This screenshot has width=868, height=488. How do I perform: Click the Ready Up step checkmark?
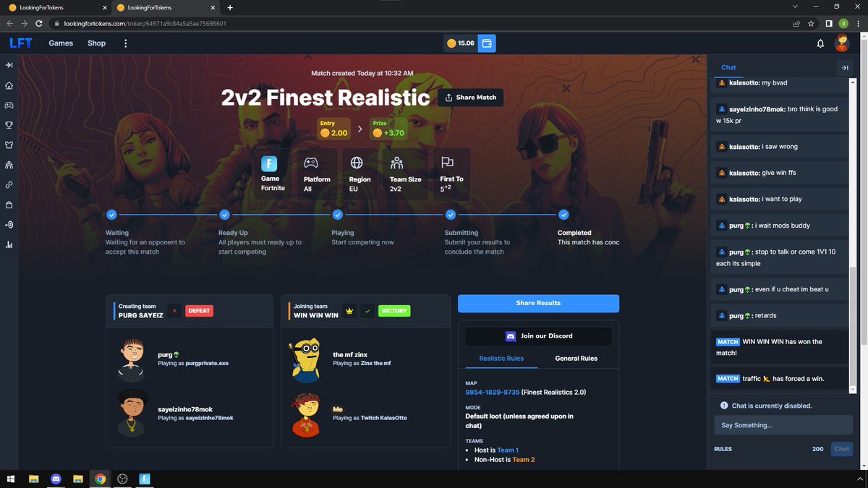point(224,215)
